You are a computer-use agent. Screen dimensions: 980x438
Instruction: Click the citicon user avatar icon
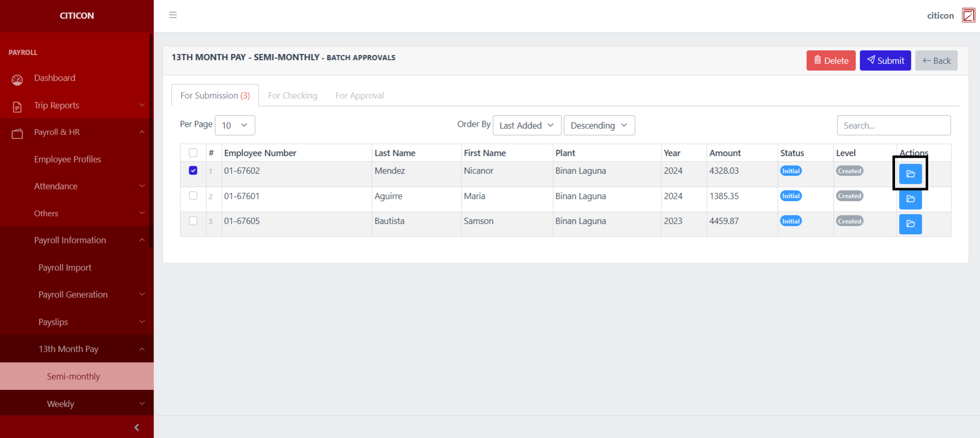tap(968, 16)
